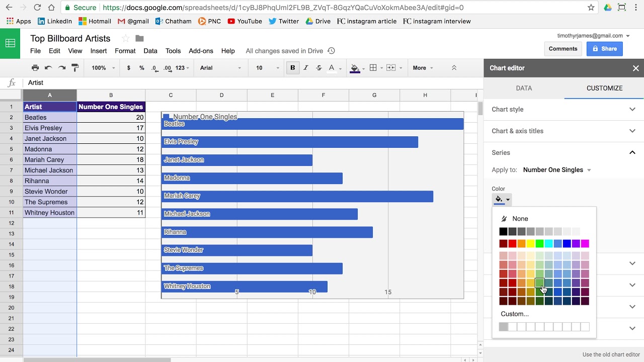Open the series color fill dropdown
Viewport: 644px width, 362px height.
502,200
